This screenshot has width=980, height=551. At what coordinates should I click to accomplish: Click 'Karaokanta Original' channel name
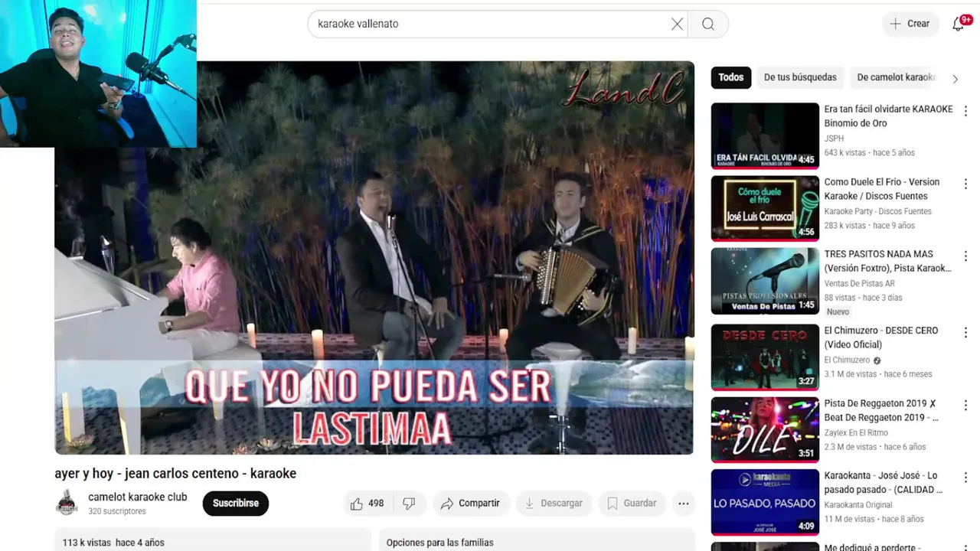858,504
